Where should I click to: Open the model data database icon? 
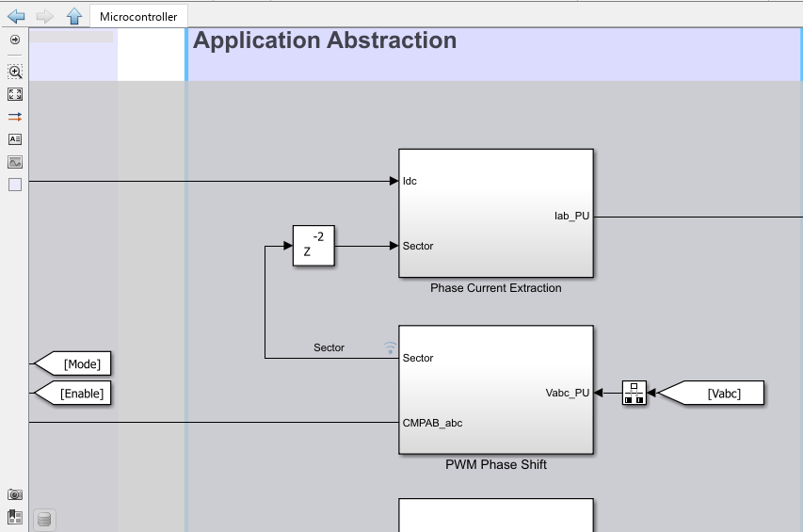[43, 519]
